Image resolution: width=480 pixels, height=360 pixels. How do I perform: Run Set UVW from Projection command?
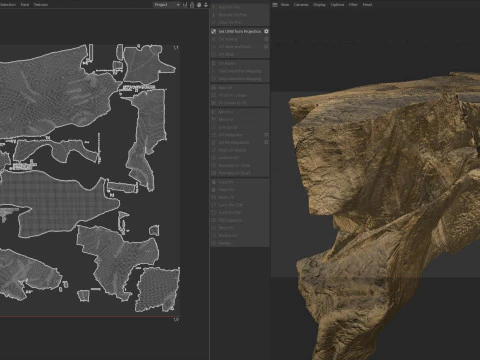point(240,31)
